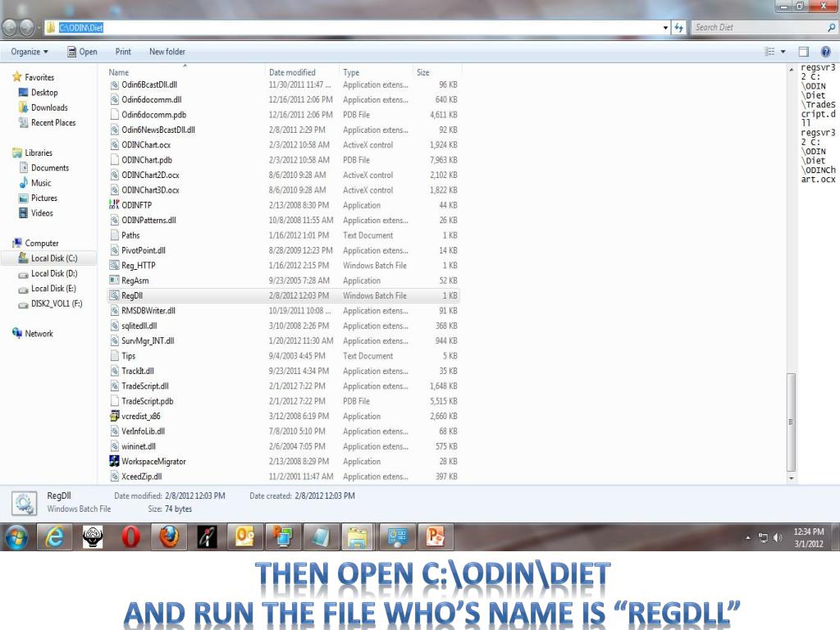Select Libraries in the navigation pane
Screen dimensions: 840x630
pos(32,153)
